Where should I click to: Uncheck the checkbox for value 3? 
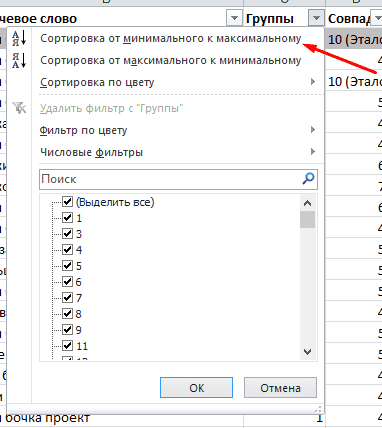68,234
